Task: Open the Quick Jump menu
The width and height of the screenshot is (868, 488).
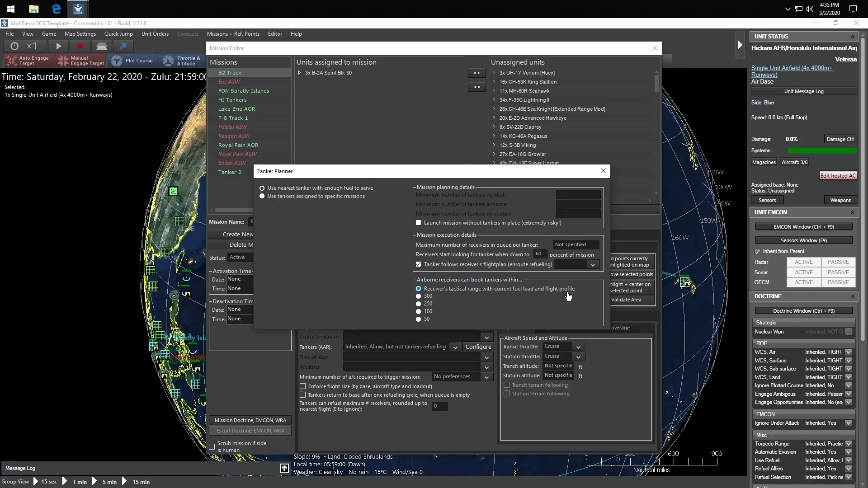Action: click(x=118, y=34)
